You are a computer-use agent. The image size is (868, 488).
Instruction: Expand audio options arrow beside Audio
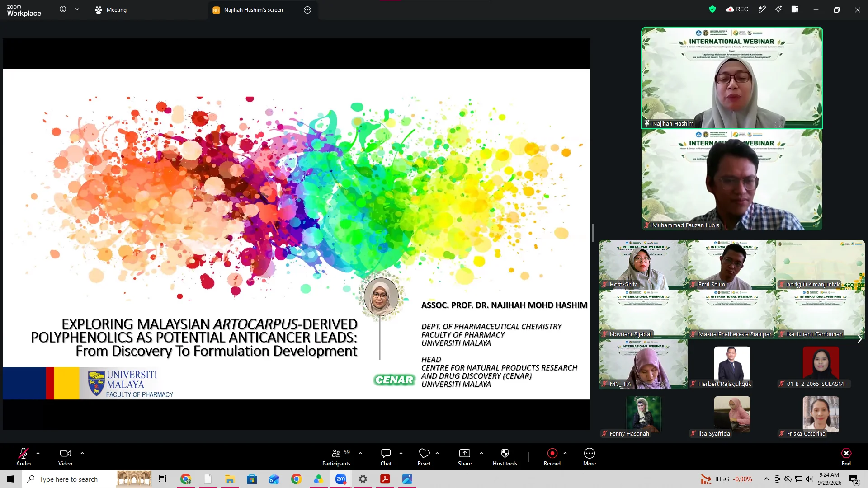(38, 453)
